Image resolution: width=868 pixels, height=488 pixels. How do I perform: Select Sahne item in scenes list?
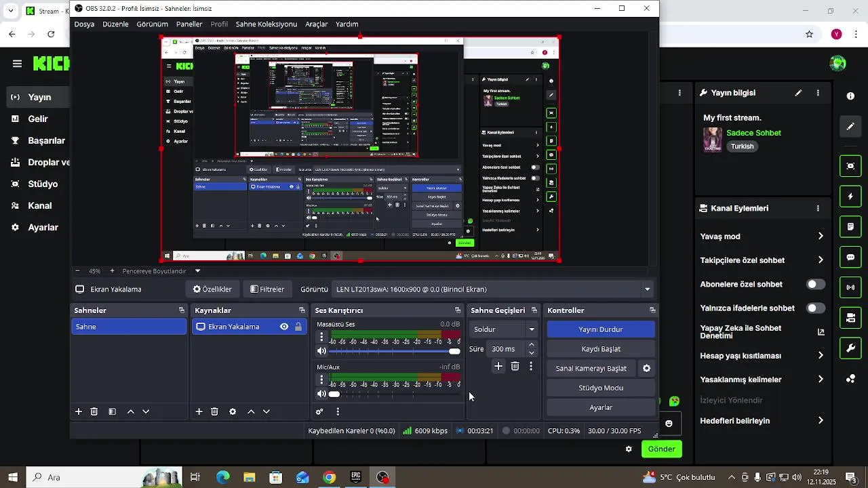[129, 327]
